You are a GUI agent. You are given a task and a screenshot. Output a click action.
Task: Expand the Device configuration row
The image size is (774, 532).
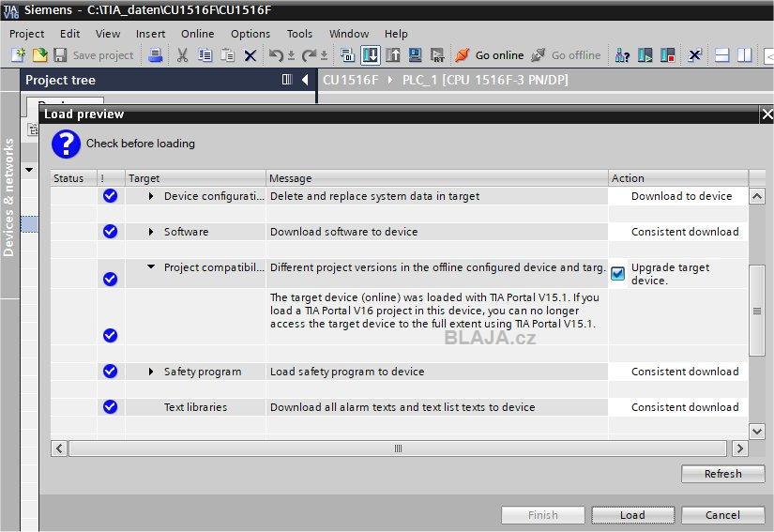pos(151,196)
